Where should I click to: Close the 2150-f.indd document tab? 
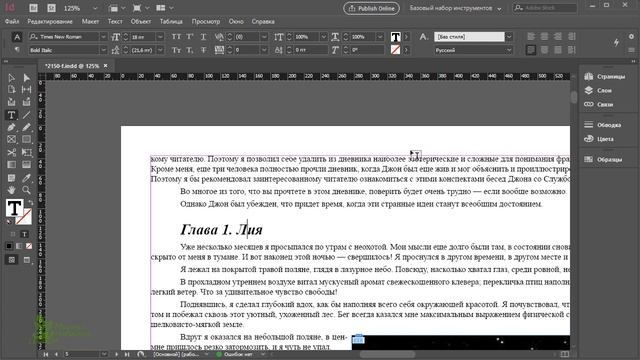coord(106,65)
